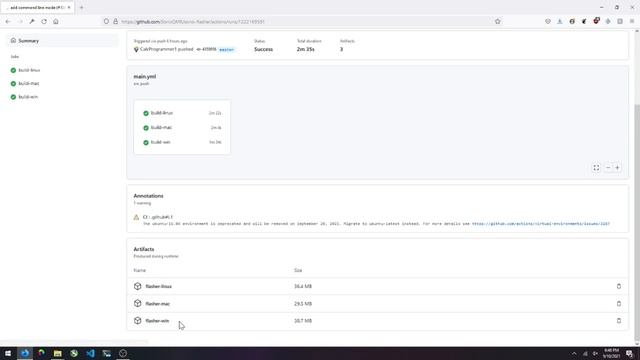
Task: Open the Pocket icon in browser toolbar
Action: (548, 21)
